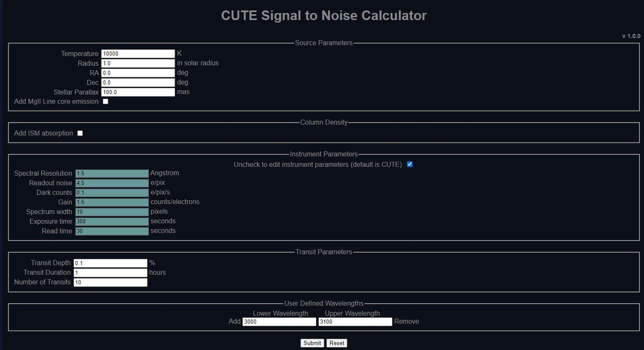Click the Lower Wavelength input
644x350 pixels.
(279, 322)
